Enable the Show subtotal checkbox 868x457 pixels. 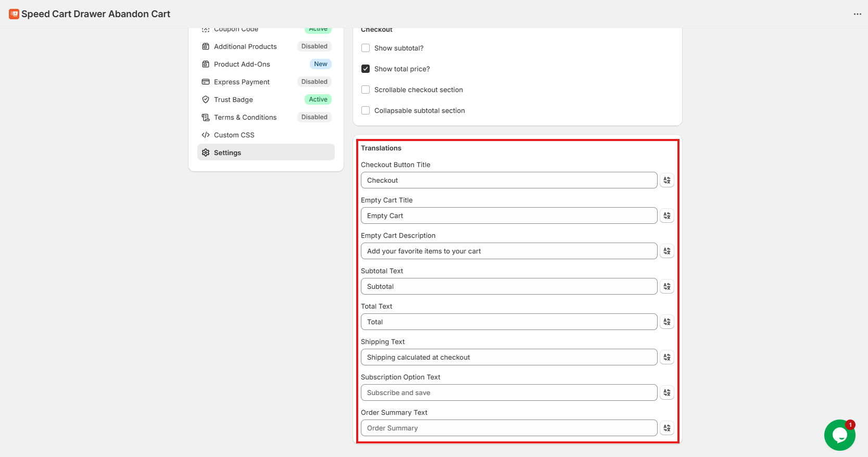point(366,48)
